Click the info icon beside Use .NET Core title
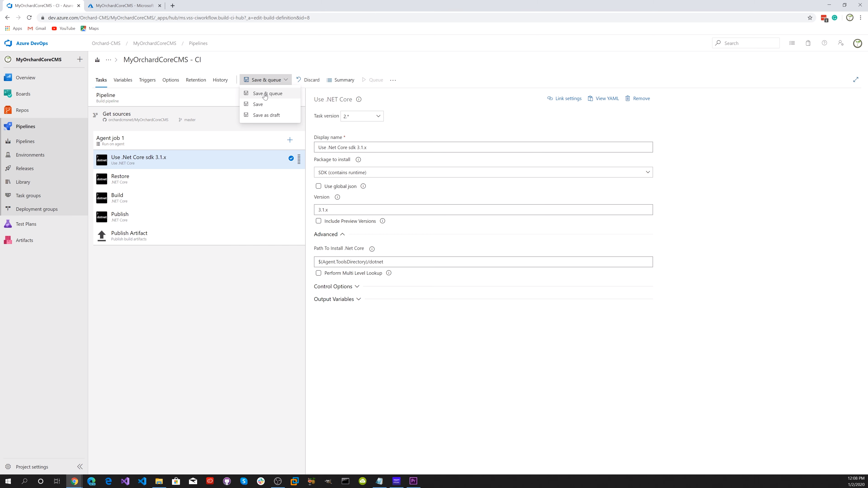The image size is (868, 488). tap(359, 99)
